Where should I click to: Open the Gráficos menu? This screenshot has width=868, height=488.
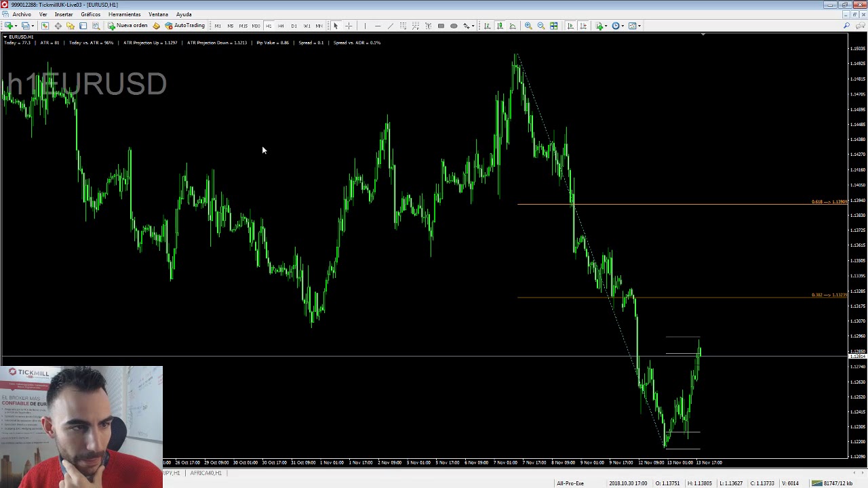click(x=91, y=14)
